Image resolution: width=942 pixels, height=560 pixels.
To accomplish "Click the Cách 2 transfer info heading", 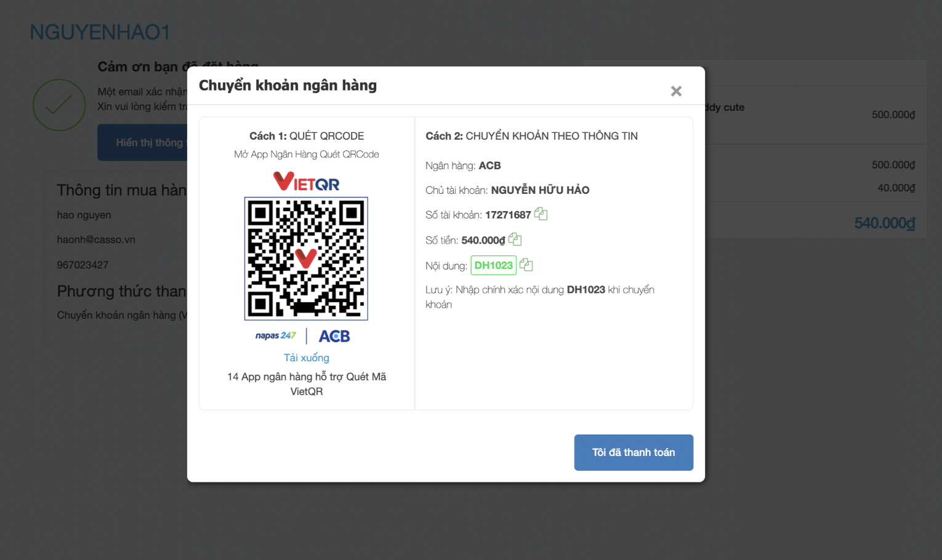I will click(531, 136).
